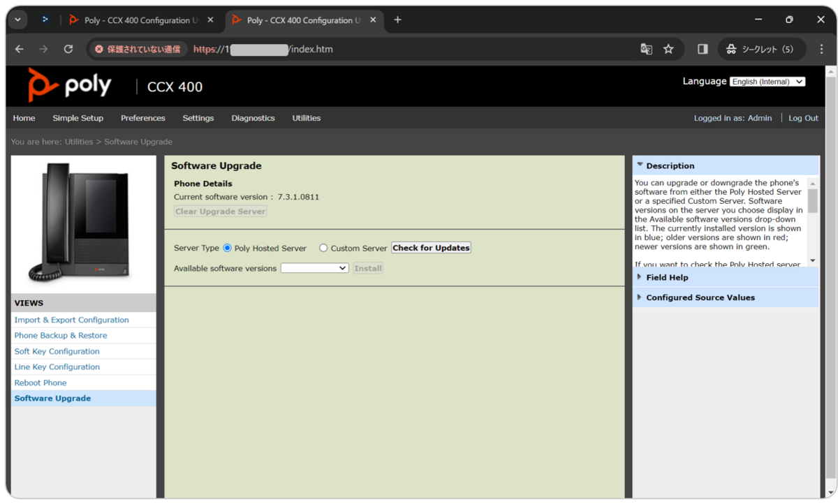Viewport: 838px width, 504px height.
Task: Click the Utilities breadcrumb text
Action: coord(79,142)
